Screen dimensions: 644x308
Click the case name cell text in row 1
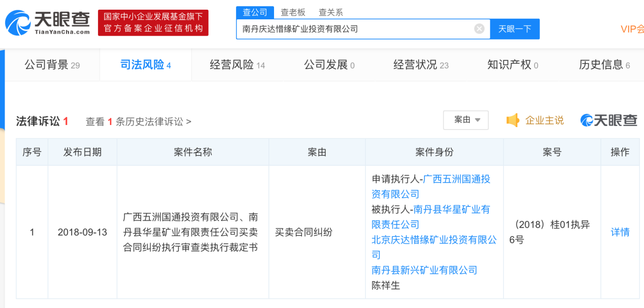191,232
